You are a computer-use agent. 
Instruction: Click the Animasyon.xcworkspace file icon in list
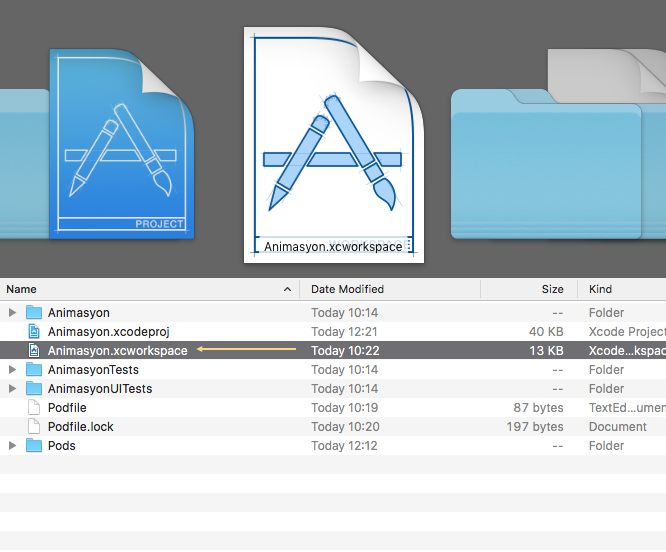pos(34,350)
